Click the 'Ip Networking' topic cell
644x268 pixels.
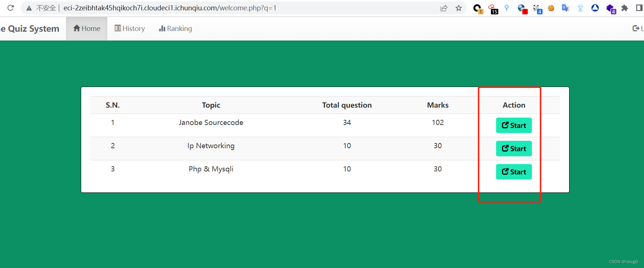click(211, 146)
